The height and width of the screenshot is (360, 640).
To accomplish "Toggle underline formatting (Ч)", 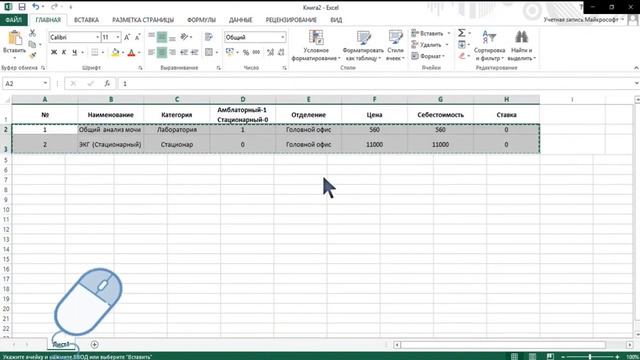I will (74, 52).
